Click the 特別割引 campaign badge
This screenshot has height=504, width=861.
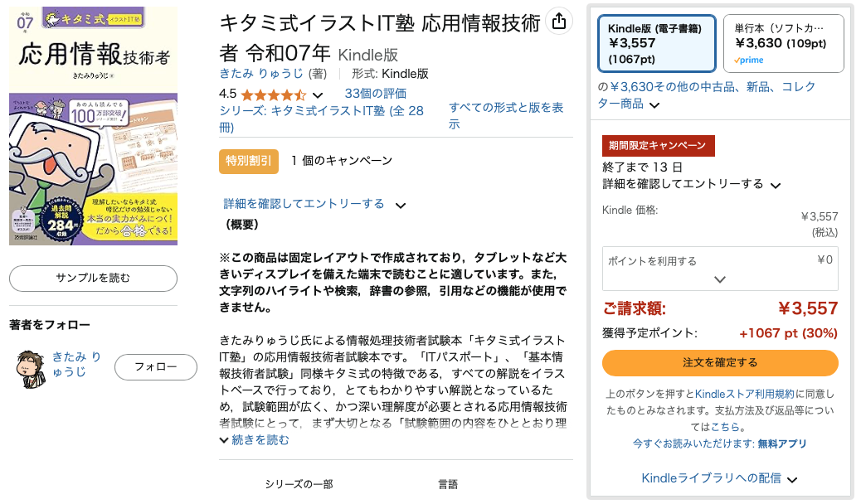pos(249,161)
